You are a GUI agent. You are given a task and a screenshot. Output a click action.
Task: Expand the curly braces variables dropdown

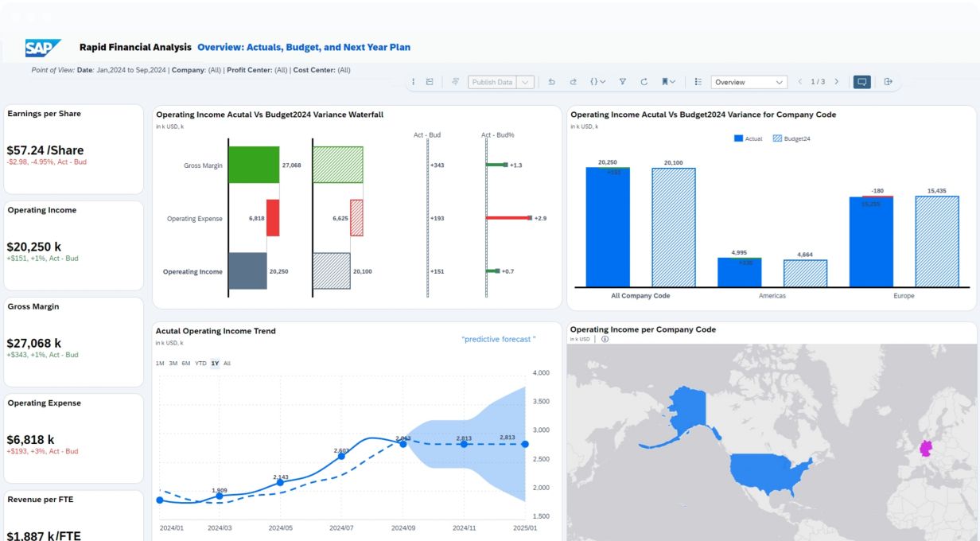597,82
